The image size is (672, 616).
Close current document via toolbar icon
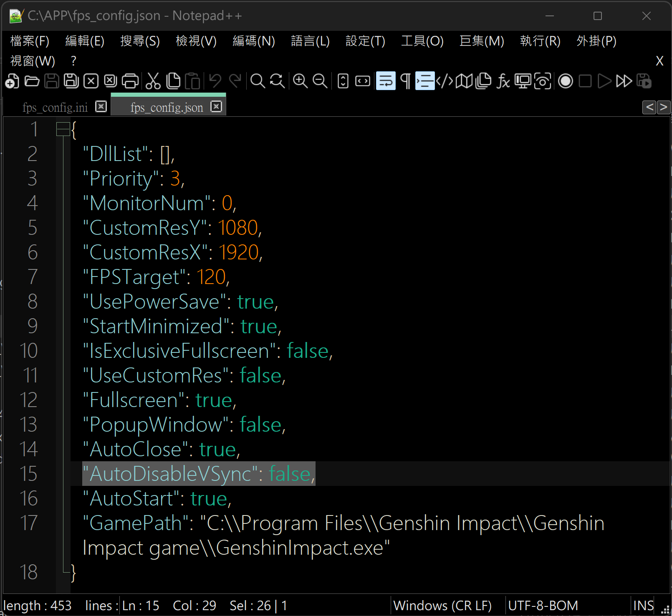click(91, 81)
